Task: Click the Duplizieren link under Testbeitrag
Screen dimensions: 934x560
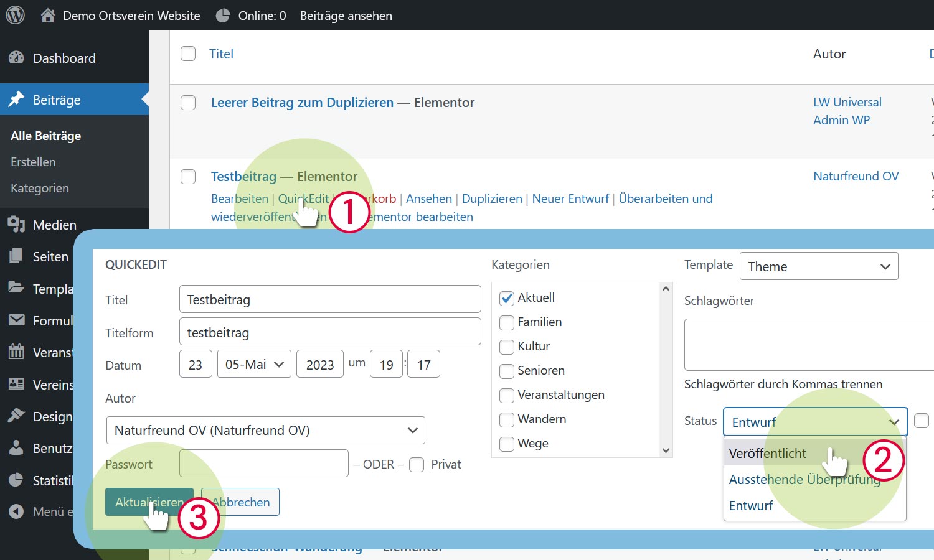Action: pyautogui.click(x=492, y=198)
